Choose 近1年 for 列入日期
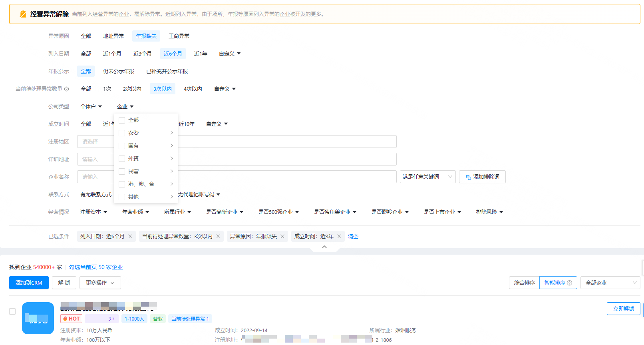The width and height of the screenshot is (644, 345). [201, 54]
